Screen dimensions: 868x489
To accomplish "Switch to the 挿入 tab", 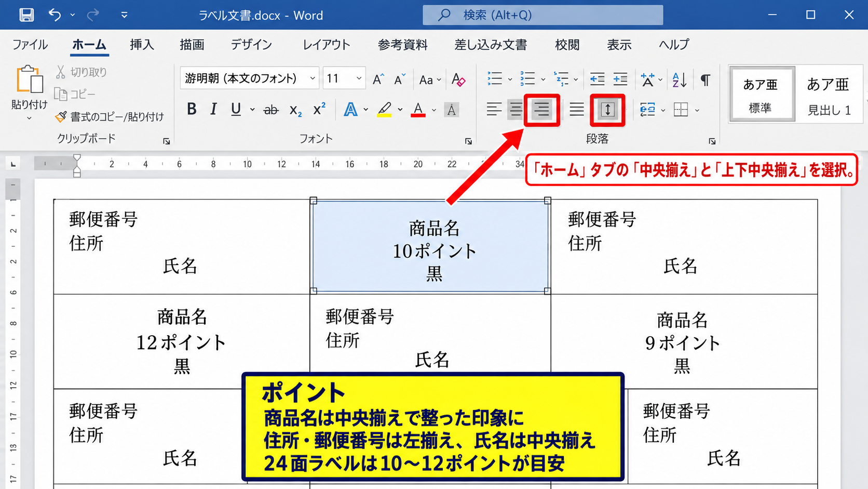I will click(142, 45).
